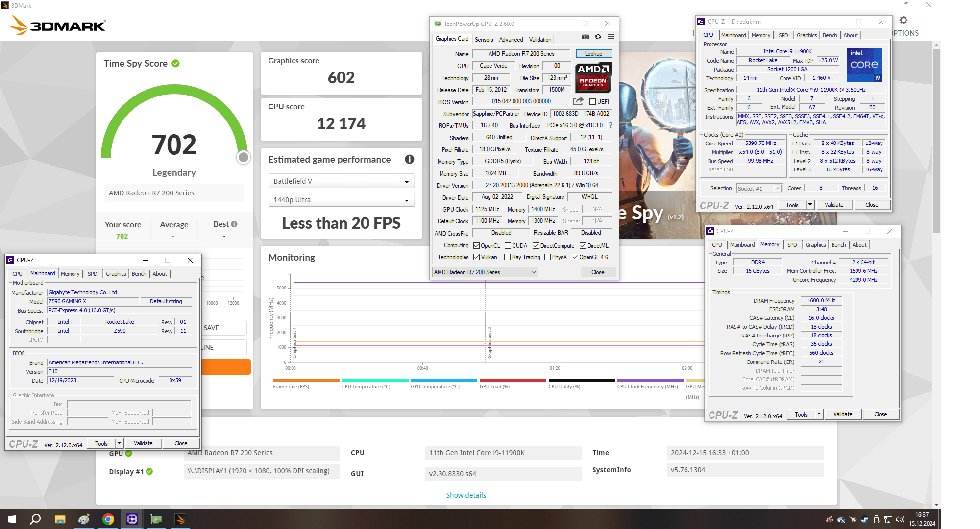The image size is (980, 529).
Task: Open the Battlefield V game dropdown
Action: coord(342,181)
